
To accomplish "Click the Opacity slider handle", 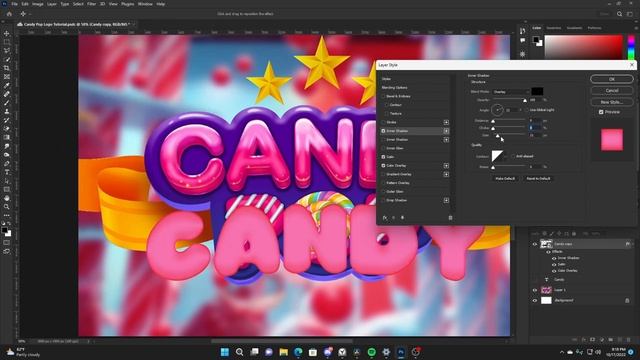I will (525, 100).
